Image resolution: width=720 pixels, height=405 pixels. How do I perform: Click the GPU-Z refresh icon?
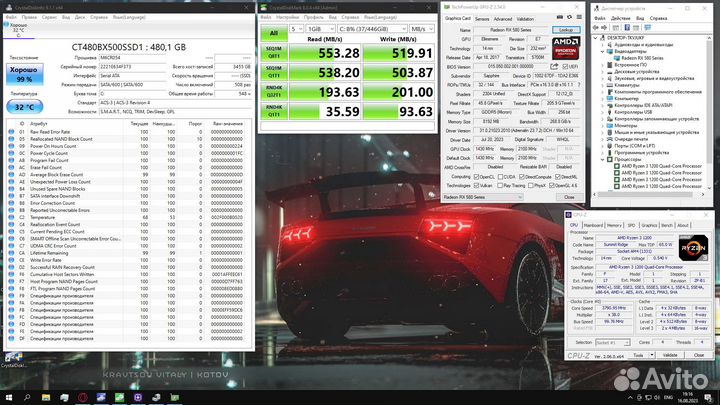pos(569,17)
